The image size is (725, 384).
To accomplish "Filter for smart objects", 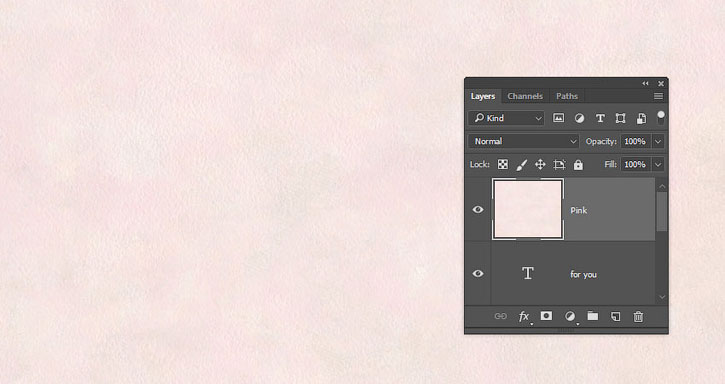I will [641, 118].
